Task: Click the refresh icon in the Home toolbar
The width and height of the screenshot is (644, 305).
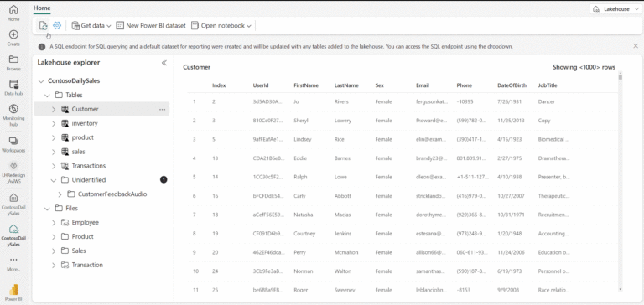Action: point(43,25)
